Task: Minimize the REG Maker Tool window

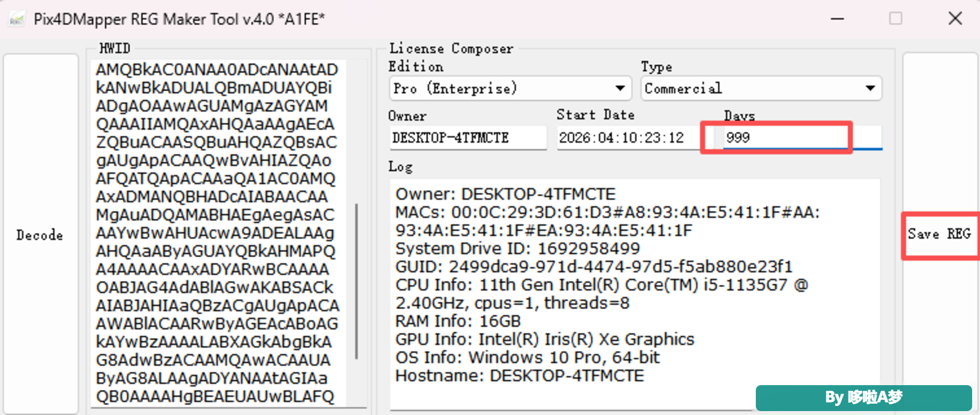Action: tap(838, 19)
